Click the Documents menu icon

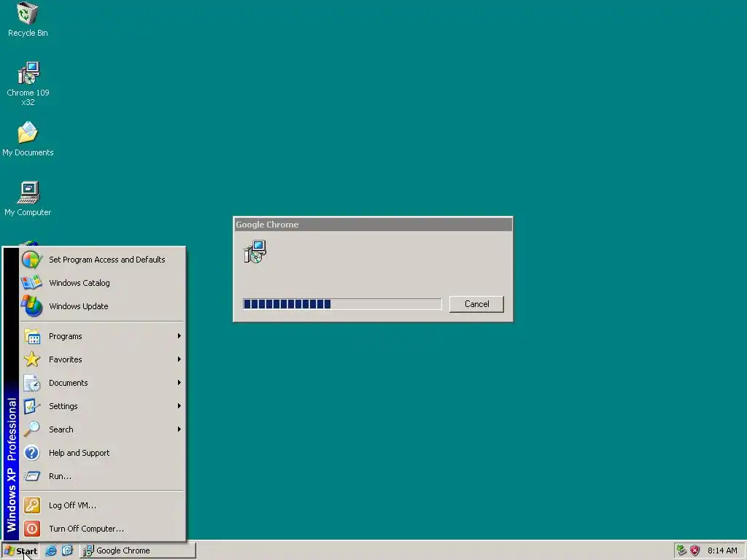coord(32,383)
